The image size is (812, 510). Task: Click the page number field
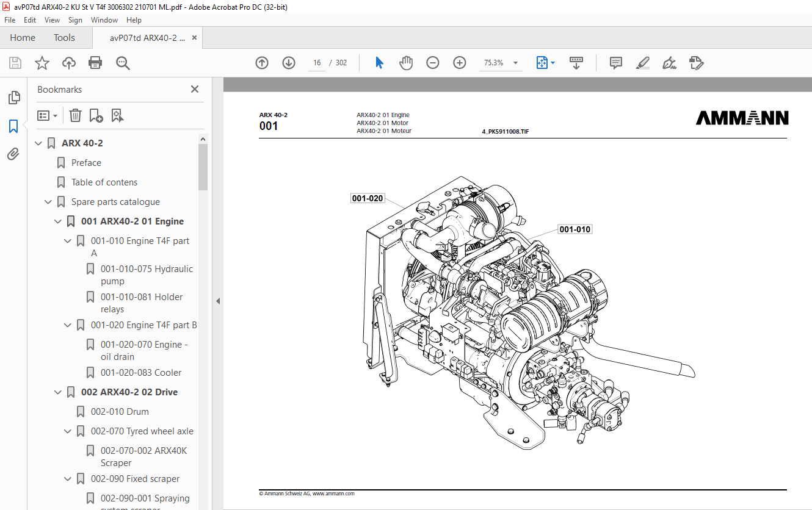[317, 63]
